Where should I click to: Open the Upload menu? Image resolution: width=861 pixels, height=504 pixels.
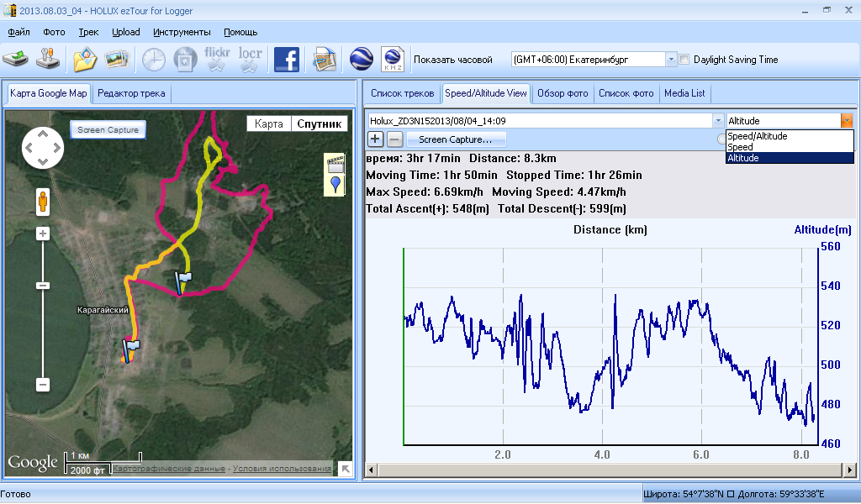(126, 32)
